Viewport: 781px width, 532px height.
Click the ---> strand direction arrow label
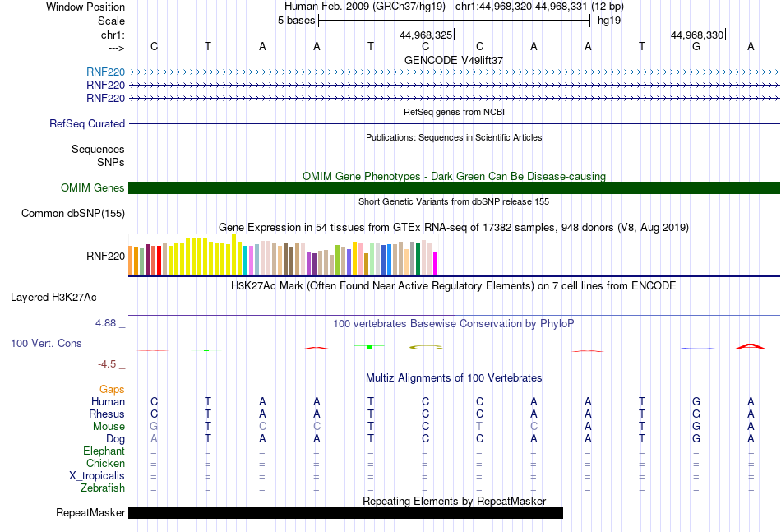pyautogui.click(x=117, y=48)
